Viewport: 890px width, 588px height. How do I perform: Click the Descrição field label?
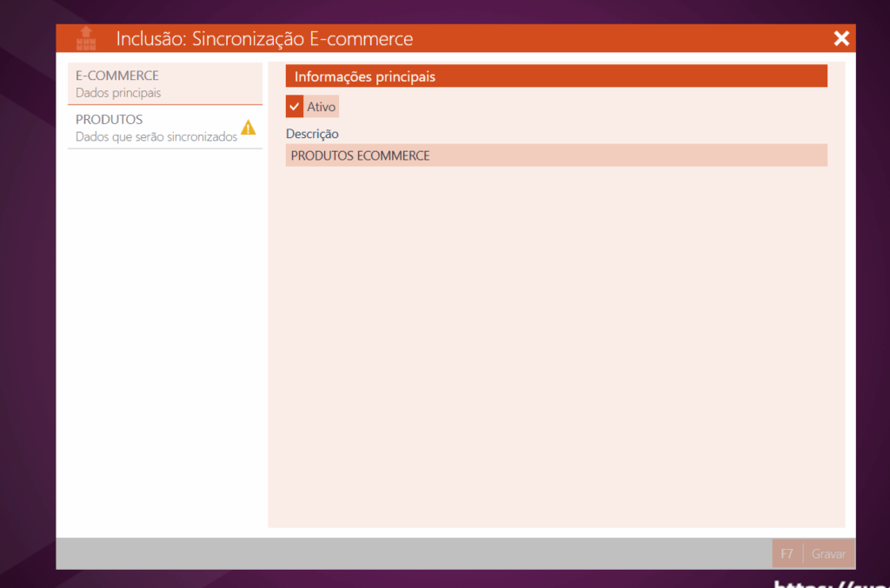point(312,134)
